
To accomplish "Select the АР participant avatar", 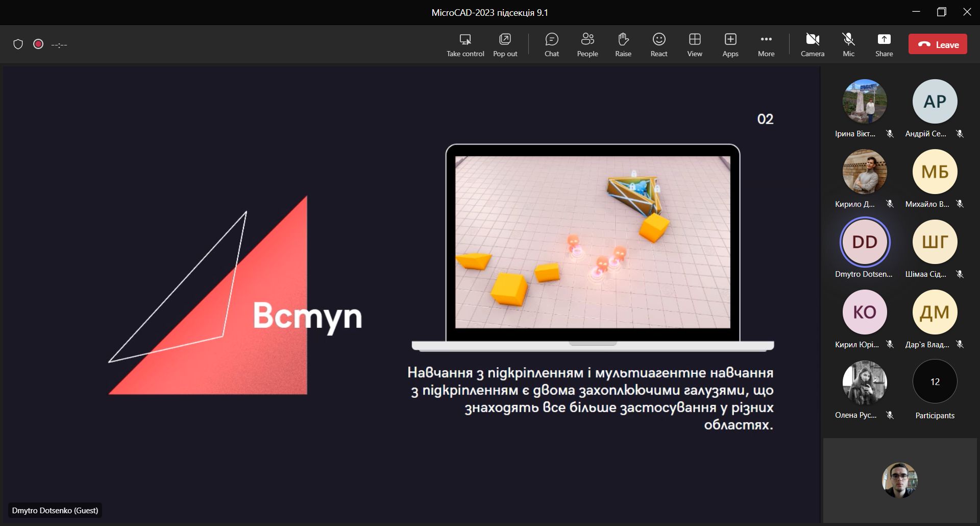I will 935,102.
